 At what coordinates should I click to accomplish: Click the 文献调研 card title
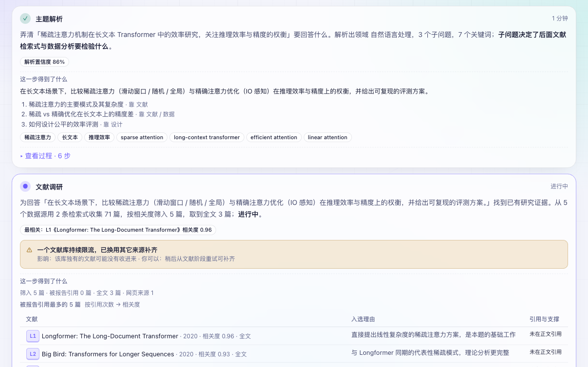point(49,187)
